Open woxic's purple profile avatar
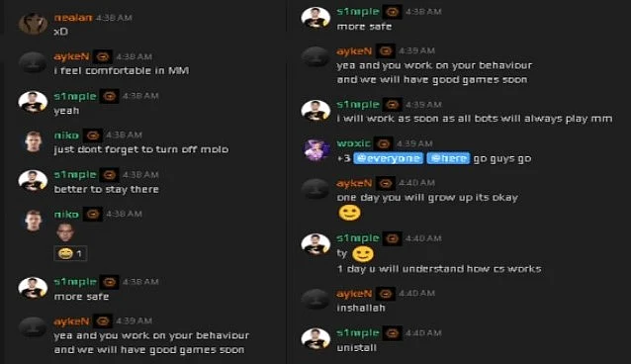The image size is (631, 364). [315, 150]
